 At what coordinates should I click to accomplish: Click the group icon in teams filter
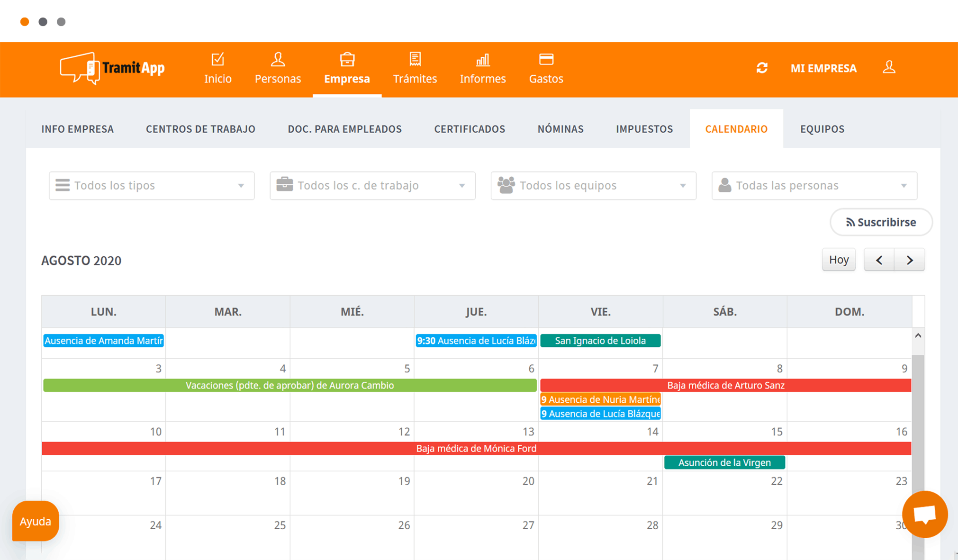click(x=506, y=185)
